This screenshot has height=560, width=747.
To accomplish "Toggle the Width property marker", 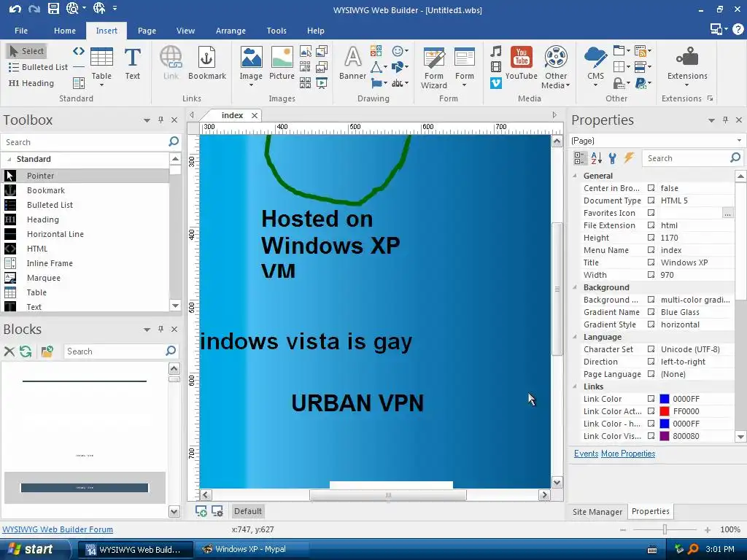I will (651, 275).
